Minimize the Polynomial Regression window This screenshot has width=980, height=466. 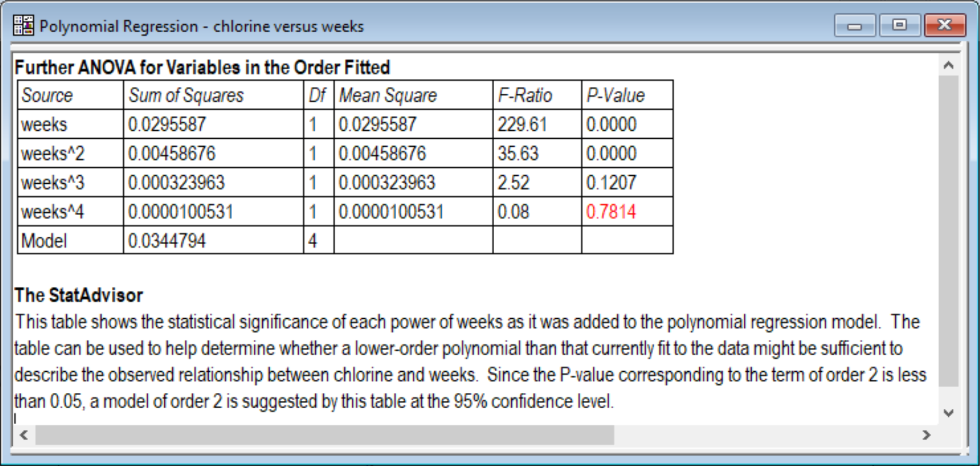point(854,25)
